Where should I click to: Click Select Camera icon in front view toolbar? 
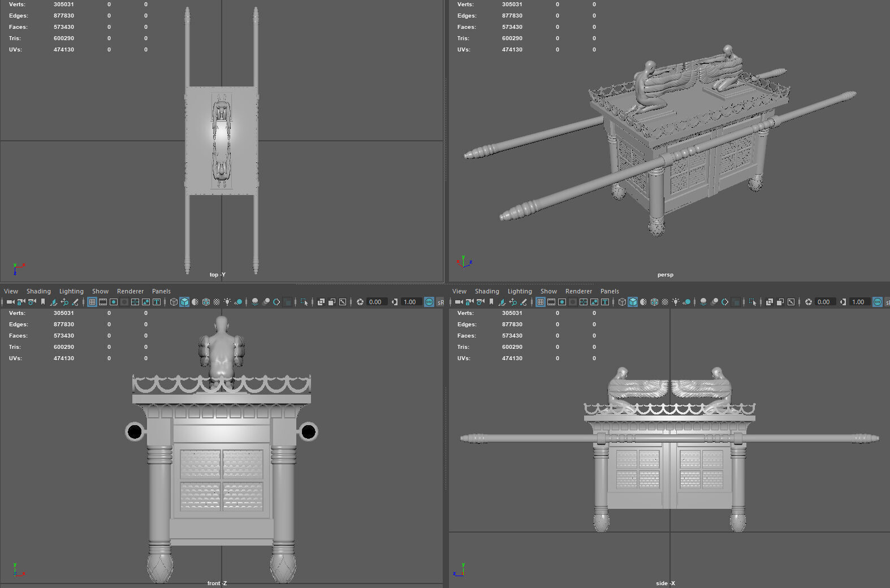pos(11,302)
